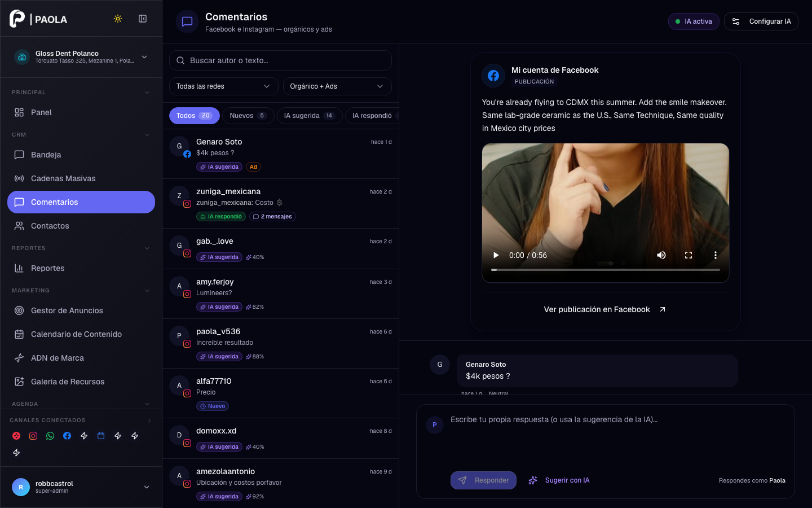Expand the Canales Conectados arrow

pyautogui.click(x=149, y=421)
